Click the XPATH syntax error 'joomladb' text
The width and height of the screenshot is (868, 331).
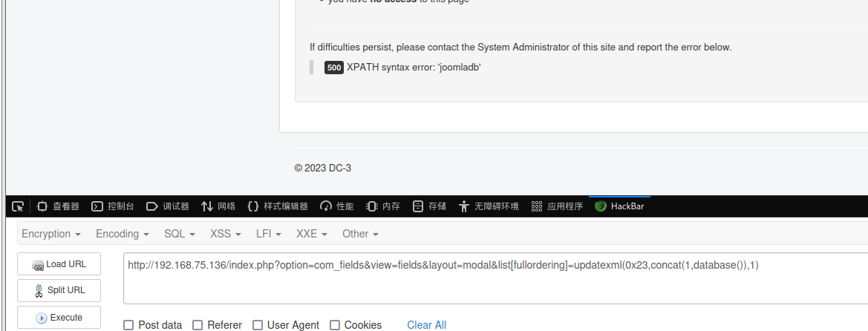tap(414, 68)
